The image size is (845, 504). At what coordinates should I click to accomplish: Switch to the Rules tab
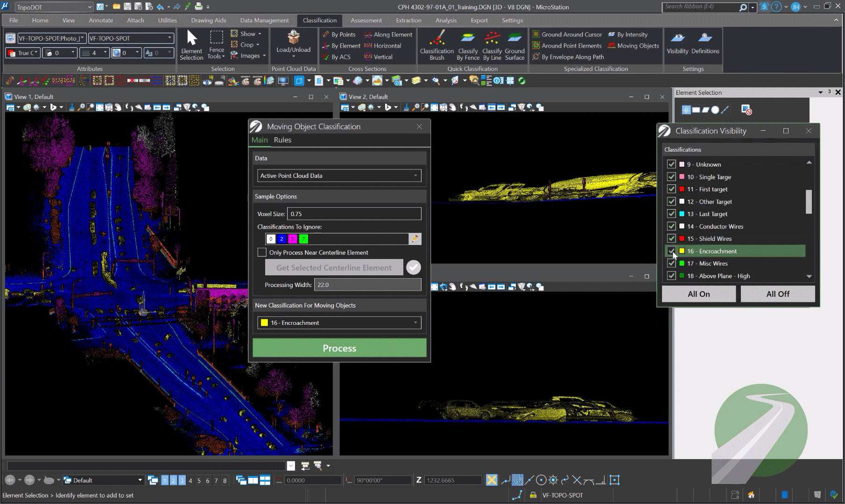click(282, 140)
